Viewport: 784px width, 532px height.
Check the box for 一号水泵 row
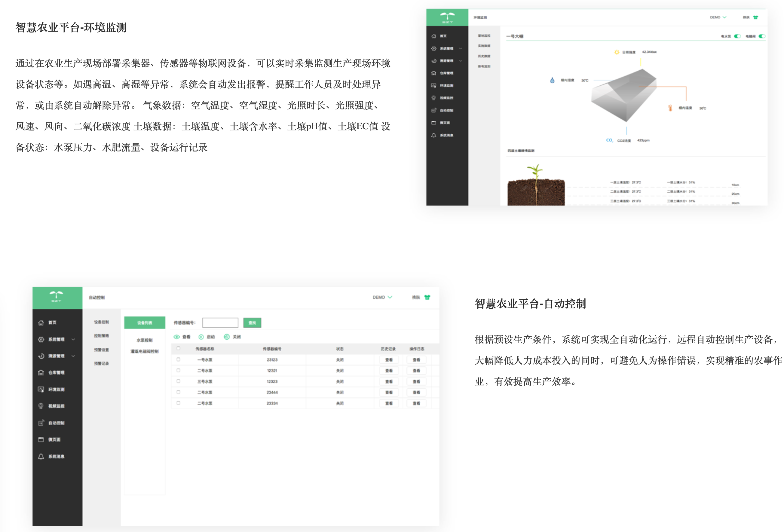tap(179, 359)
